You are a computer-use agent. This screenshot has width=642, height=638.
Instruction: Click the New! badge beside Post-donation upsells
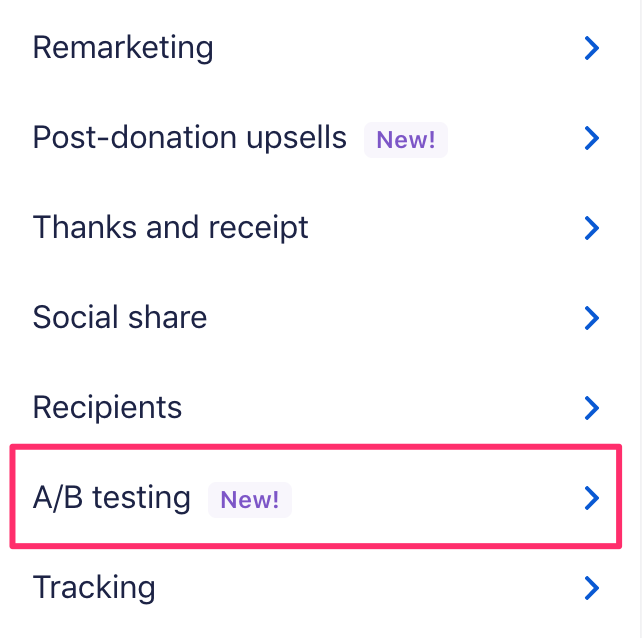pyautogui.click(x=405, y=139)
